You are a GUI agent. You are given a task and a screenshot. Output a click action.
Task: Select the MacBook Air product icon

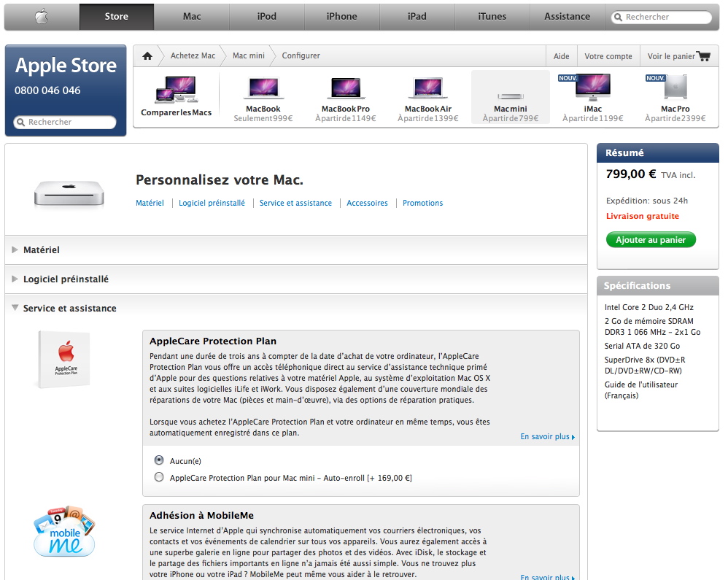428,88
